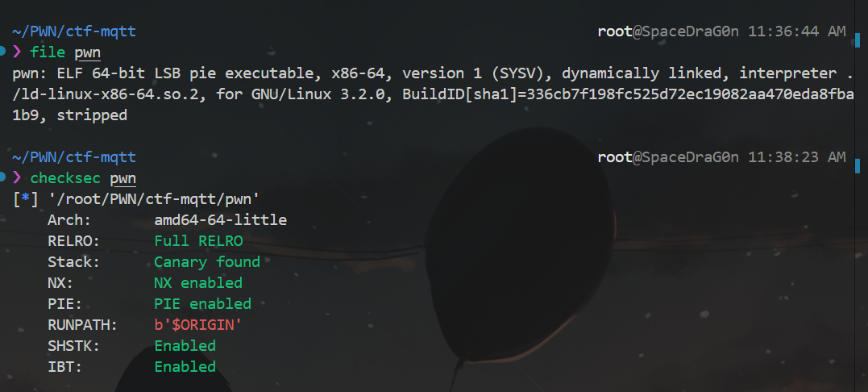Click the 11:36:44 AM timestamp

[797, 31]
